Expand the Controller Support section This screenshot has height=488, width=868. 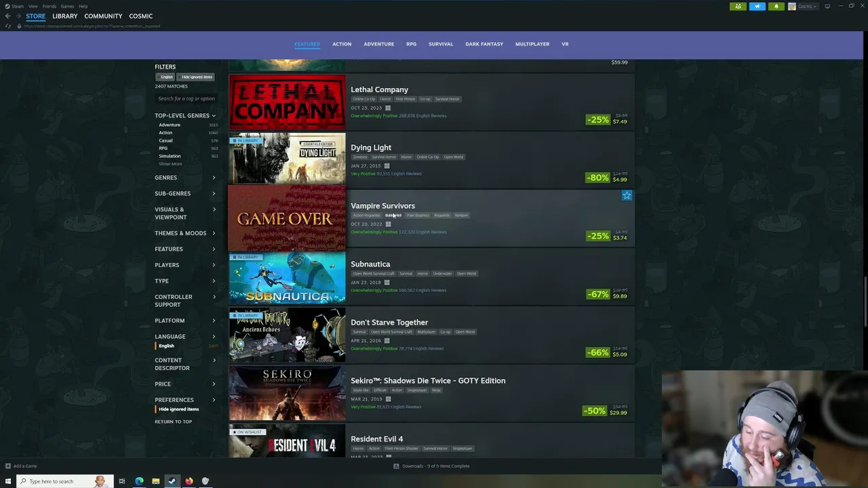[x=185, y=300]
